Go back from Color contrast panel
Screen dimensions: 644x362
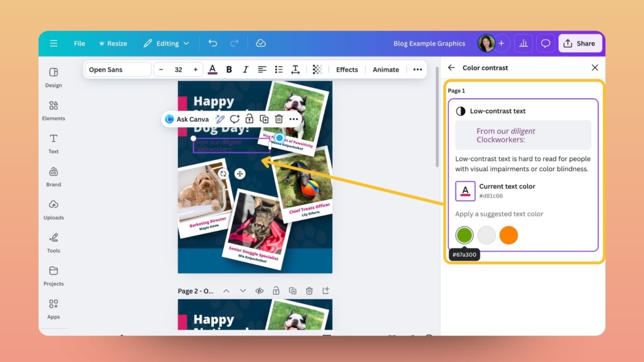click(452, 67)
